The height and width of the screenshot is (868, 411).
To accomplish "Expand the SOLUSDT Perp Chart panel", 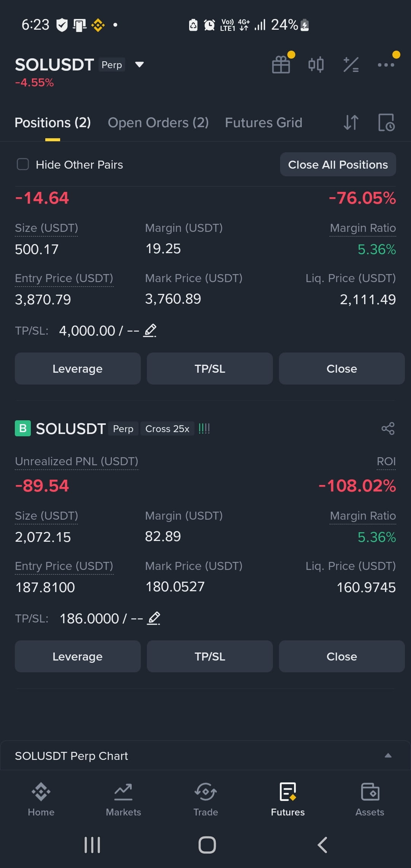I will coord(388,756).
